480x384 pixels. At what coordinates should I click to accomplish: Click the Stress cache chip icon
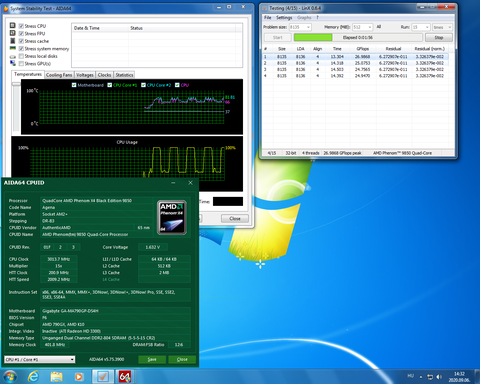(13, 41)
